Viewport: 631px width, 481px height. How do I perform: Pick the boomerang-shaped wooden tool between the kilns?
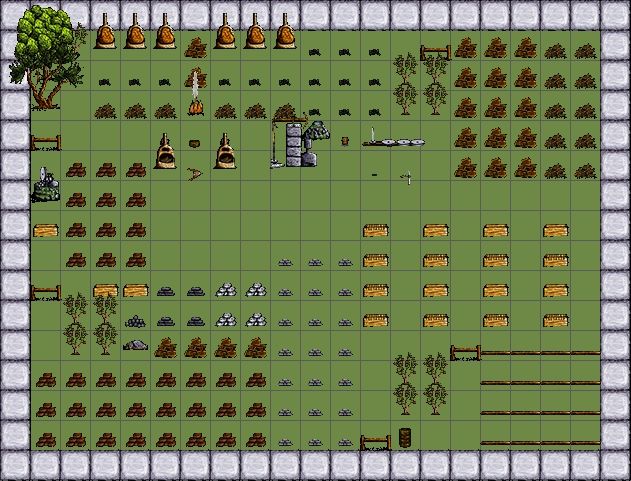(x=195, y=174)
